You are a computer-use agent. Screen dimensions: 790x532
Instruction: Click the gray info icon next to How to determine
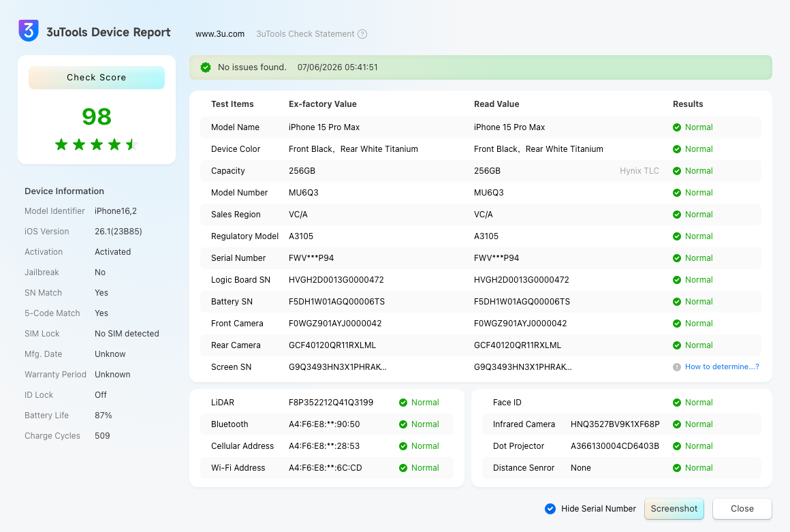677,367
